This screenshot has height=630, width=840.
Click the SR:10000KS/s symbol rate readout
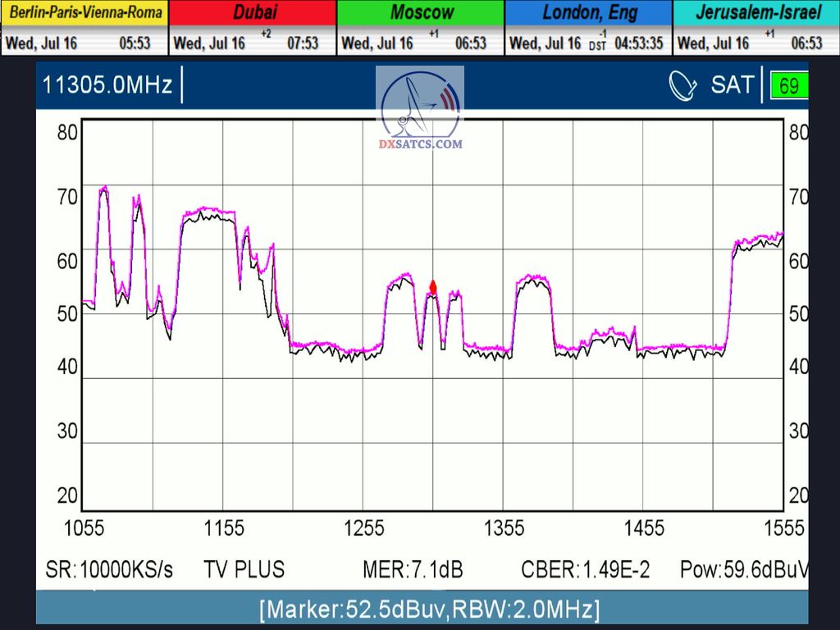click(108, 569)
